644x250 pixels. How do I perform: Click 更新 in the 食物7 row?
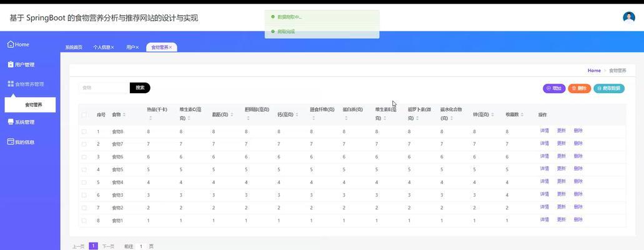[x=561, y=144]
